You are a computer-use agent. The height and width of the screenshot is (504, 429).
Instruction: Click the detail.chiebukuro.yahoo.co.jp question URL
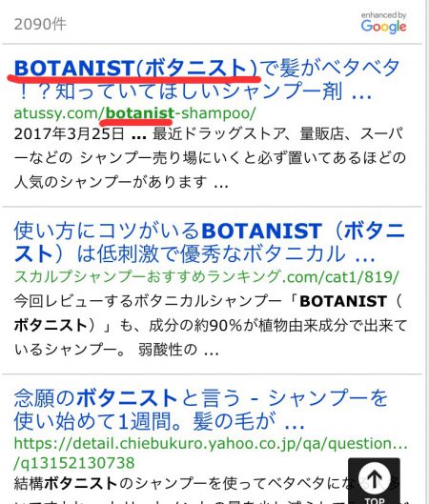211,445
